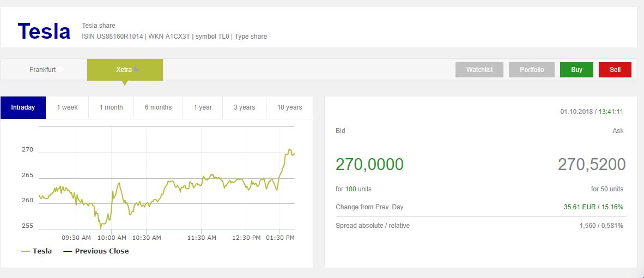Click the price peak near 01:30 PM
The width and height of the screenshot is (644, 278).
(289, 149)
